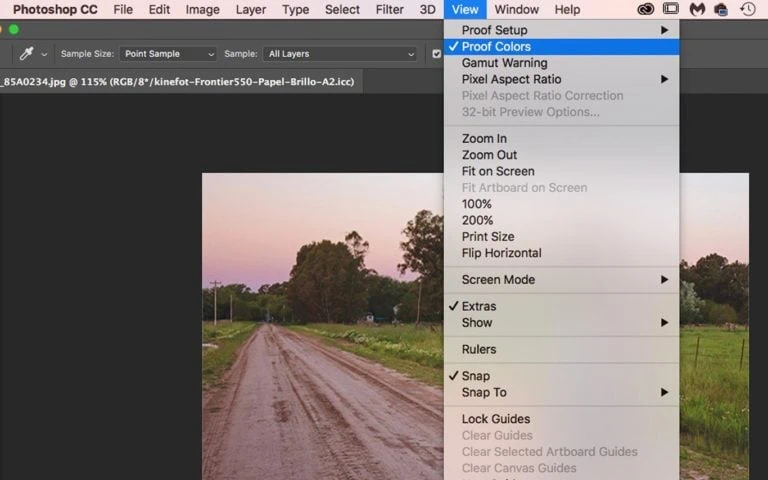Choose Gamut Warning from View menu
The width and height of the screenshot is (768, 480).
(561, 63)
